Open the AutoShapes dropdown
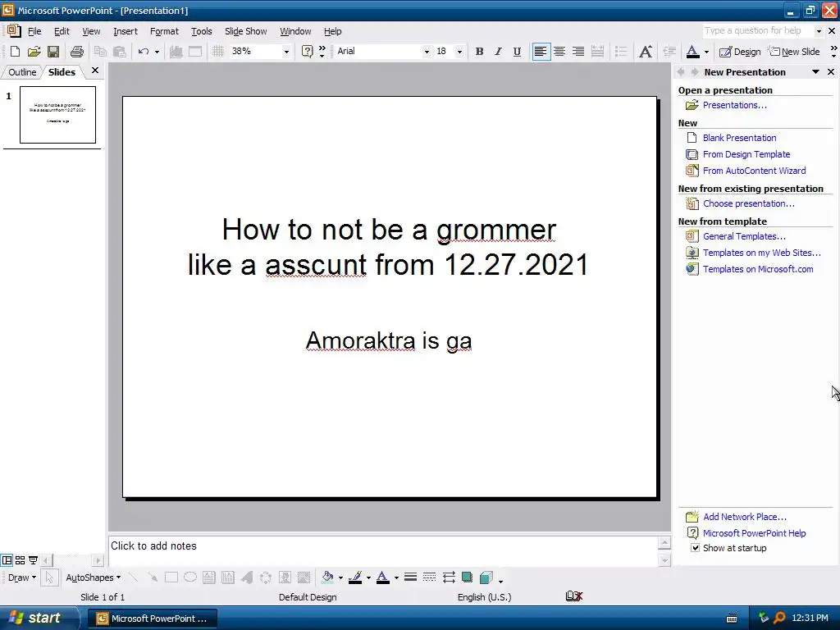Viewport: 840px width, 630px height. click(94, 577)
